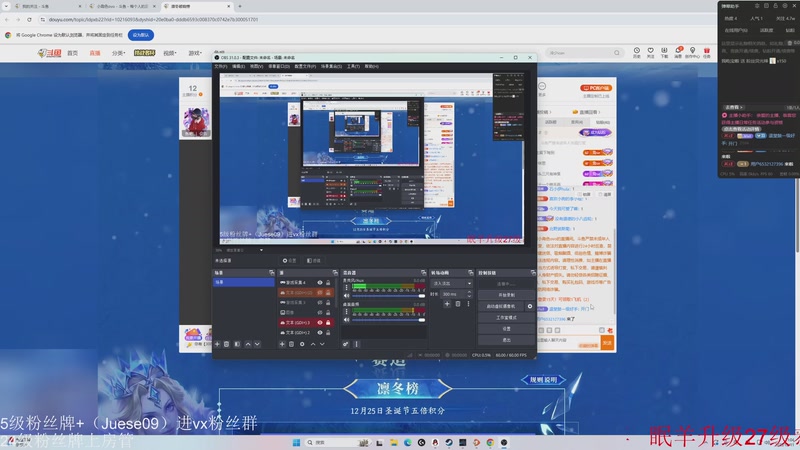Toggle lock on top source row 4
This screenshot has height=450, width=800.
[328, 283]
